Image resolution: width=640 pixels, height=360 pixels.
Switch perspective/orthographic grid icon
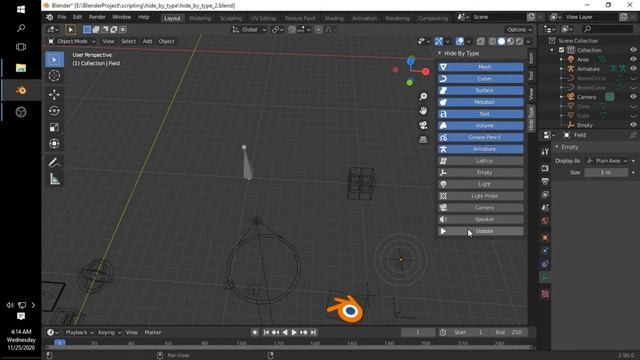[x=423, y=140]
